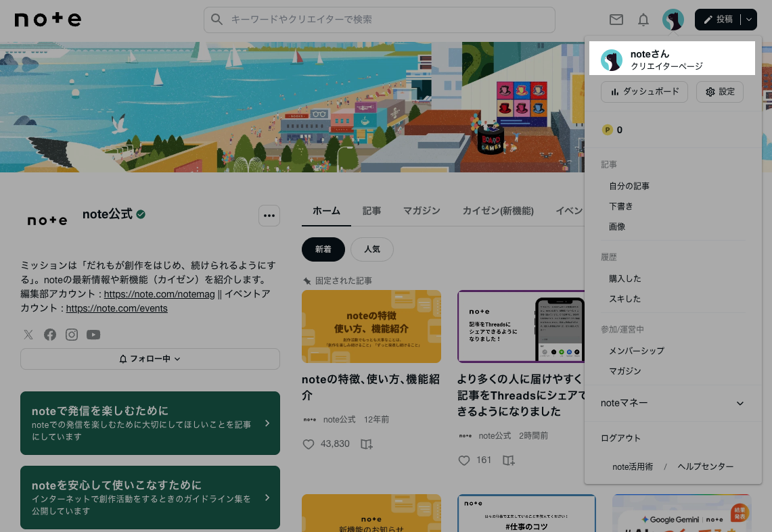This screenshot has height=532, width=772.
Task: Click the note logo at top left
Action: coord(48,19)
